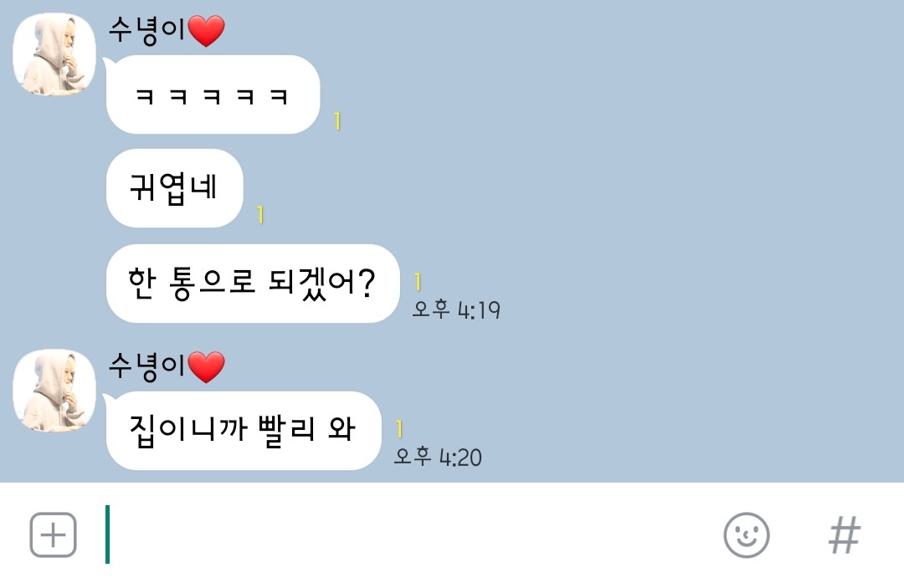Tap the red heart beside top name

[x=207, y=31]
